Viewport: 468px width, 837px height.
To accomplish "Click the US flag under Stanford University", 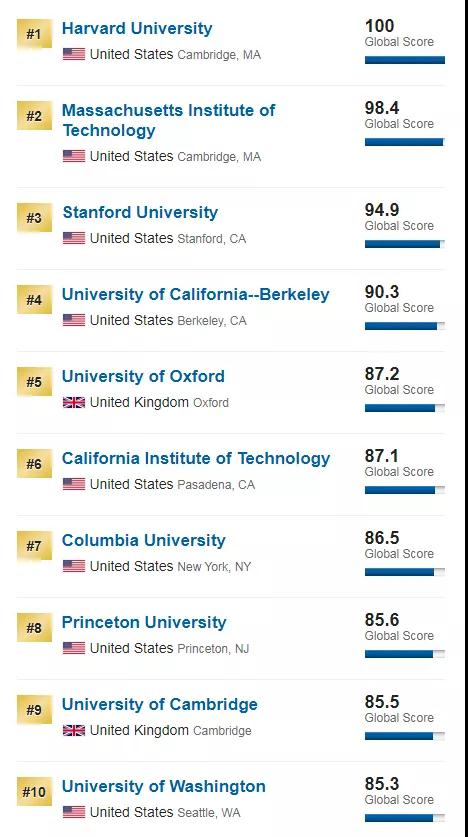I will [x=74, y=238].
